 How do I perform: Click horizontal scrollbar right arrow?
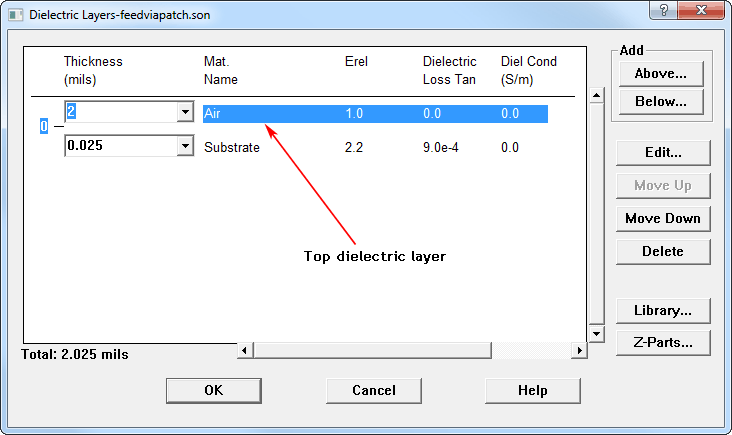pyautogui.click(x=579, y=350)
